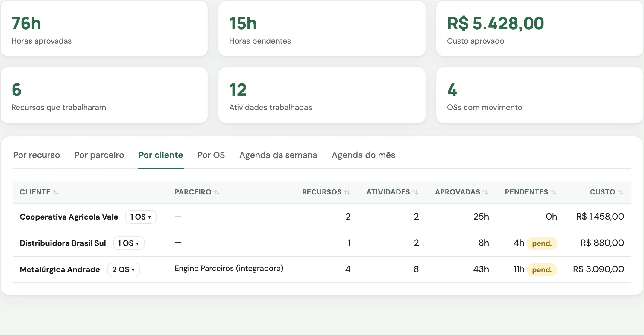Select the Metalúrgica Andrade client name
The image size is (644, 335).
60,269
